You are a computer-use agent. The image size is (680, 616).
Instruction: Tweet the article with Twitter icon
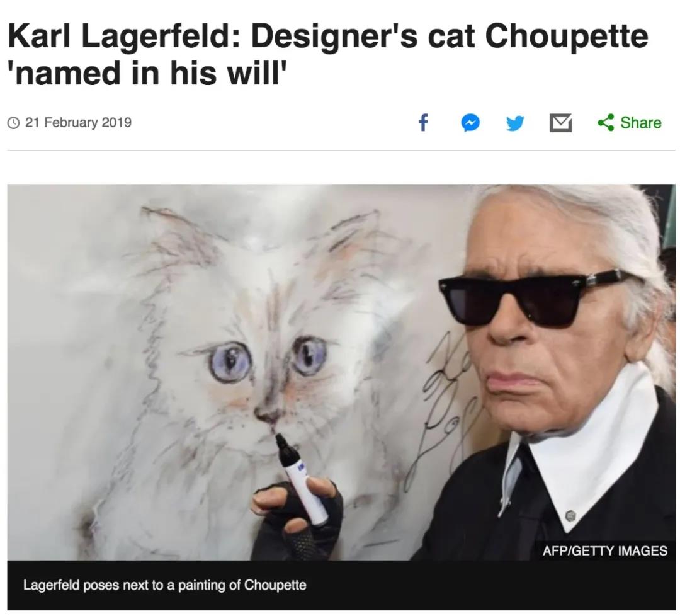[x=515, y=123]
